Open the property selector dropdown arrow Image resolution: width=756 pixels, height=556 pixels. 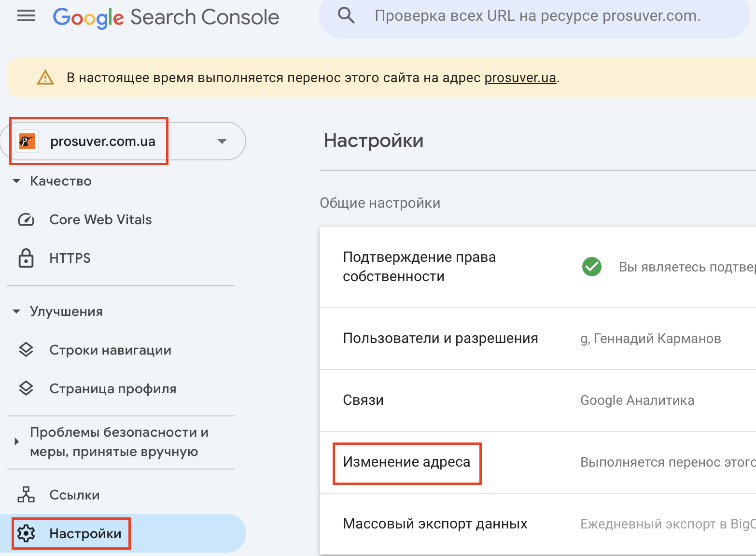222,141
